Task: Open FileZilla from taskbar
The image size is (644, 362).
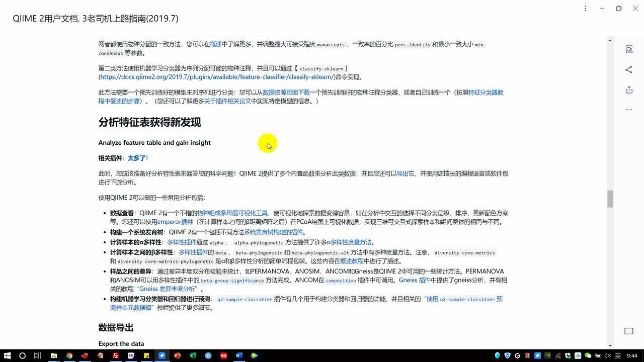Action: (116, 355)
